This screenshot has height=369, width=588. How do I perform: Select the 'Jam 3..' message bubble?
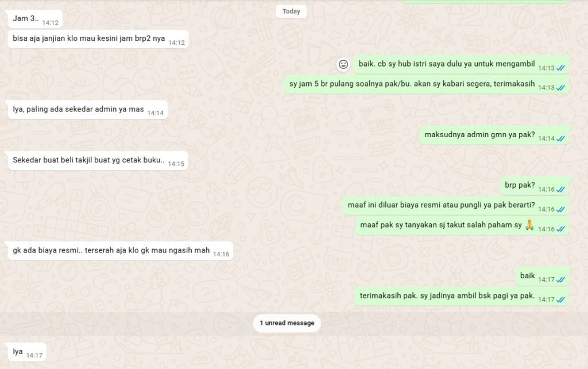[x=35, y=19]
